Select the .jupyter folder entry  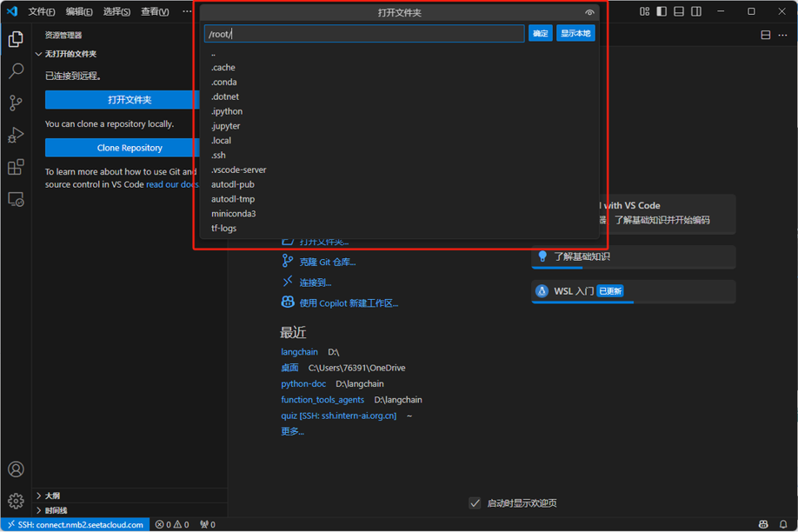(x=399, y=126)
